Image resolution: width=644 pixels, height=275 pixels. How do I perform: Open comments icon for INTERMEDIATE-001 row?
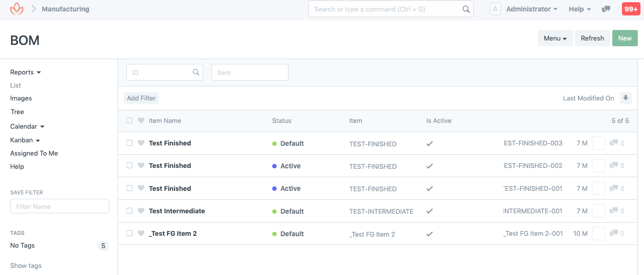click(x=614, y=211)
